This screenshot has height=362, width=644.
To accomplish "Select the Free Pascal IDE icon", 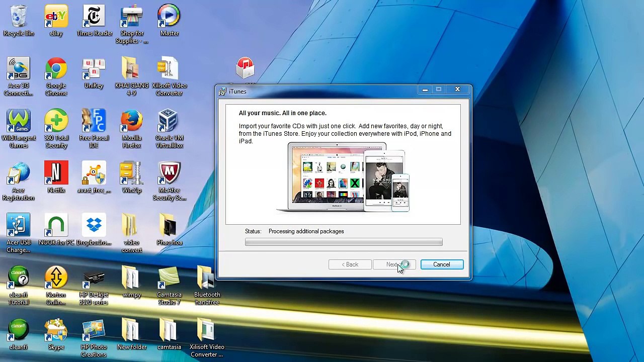I will (94, 129).
